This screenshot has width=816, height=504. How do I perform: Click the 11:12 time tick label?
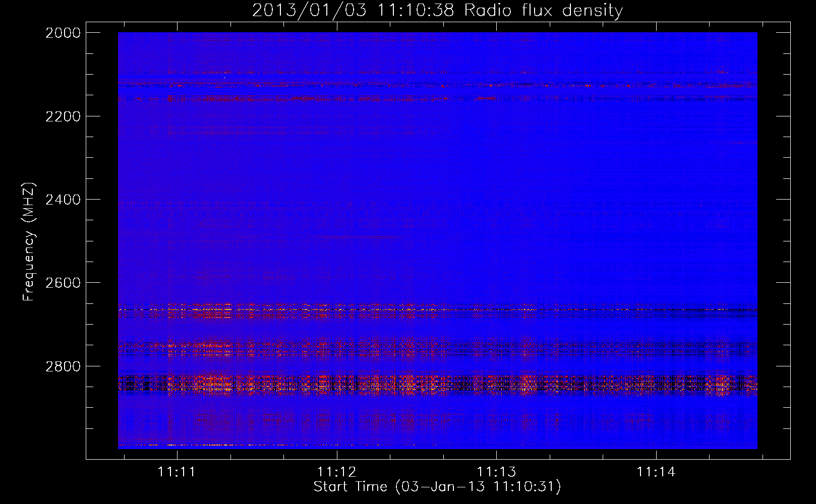click(336, 472)
